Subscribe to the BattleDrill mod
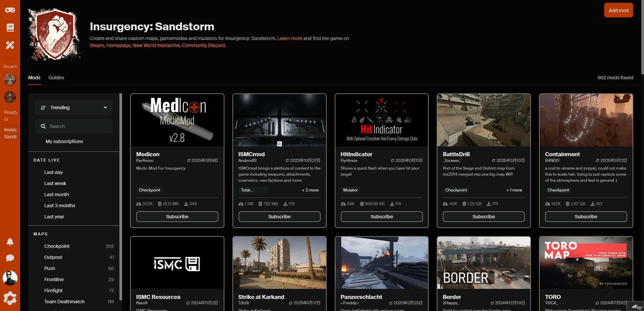This screenshot has width=644, height=311. tap(484, 217)
